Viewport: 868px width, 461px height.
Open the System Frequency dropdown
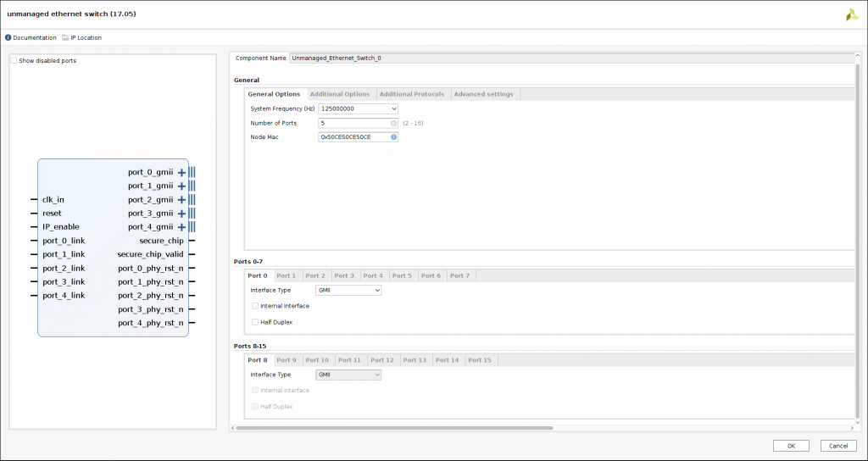(358, 108)
